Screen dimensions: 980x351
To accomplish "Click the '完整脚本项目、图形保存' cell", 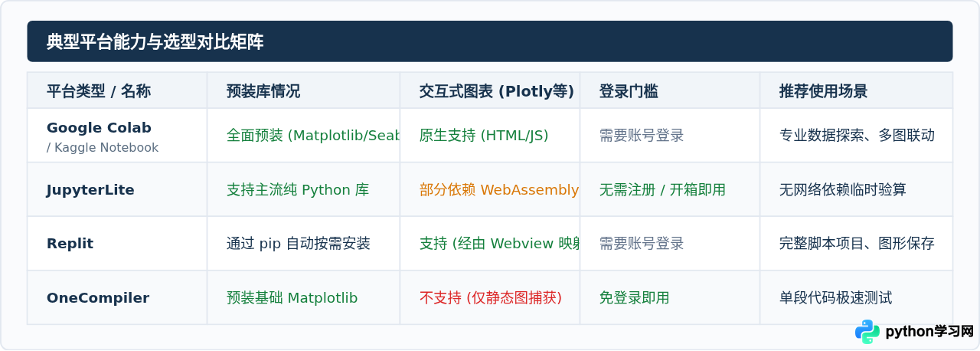I will (857, 244).
